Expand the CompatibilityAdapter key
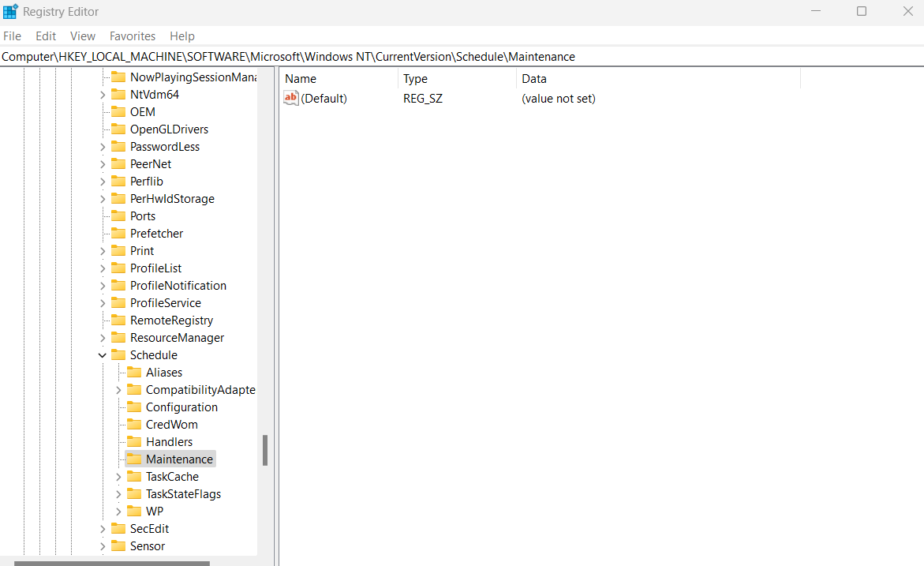This screenshot has width=924, height=566. point(118,390)
